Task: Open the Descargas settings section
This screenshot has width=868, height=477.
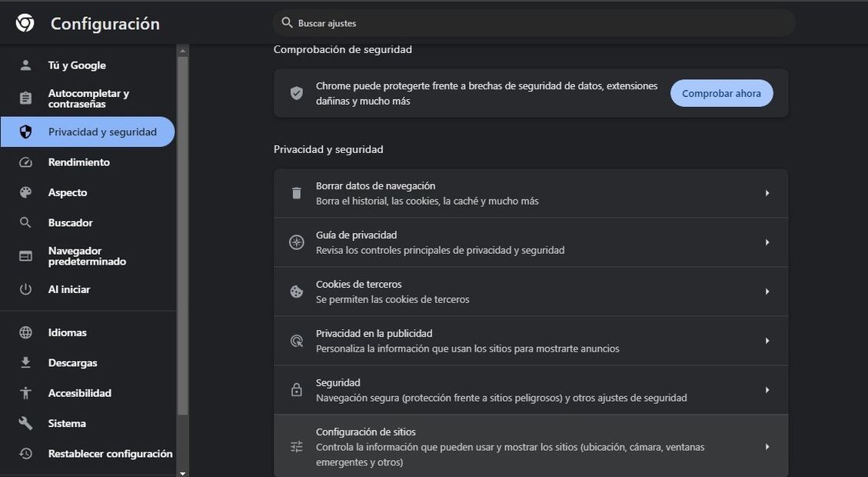Action: [72, 362]
